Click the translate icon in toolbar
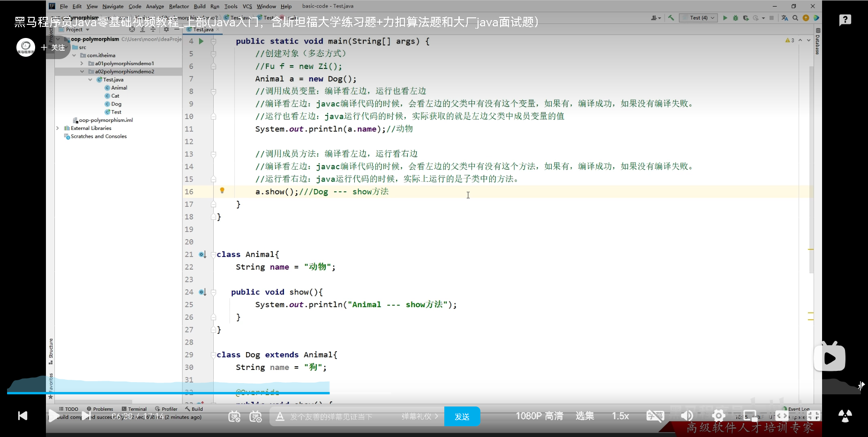Image resolution: width=868 pixels, height=437 pixels. point(785,18)
